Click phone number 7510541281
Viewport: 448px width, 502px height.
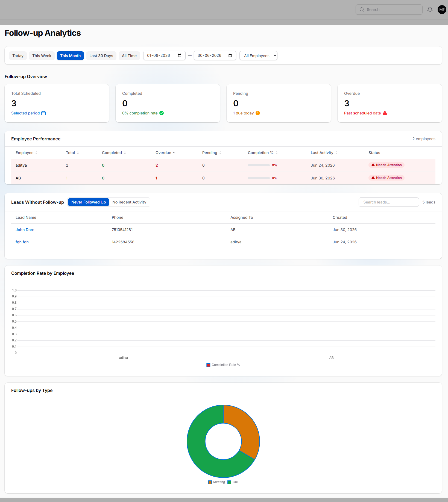[122, 230]
